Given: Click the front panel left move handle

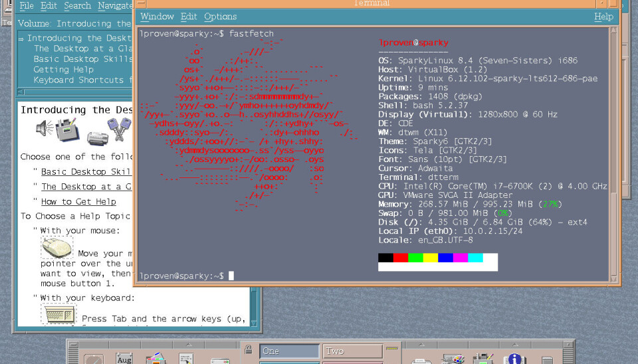Looking at the screenshot, I should click(73, 357).
